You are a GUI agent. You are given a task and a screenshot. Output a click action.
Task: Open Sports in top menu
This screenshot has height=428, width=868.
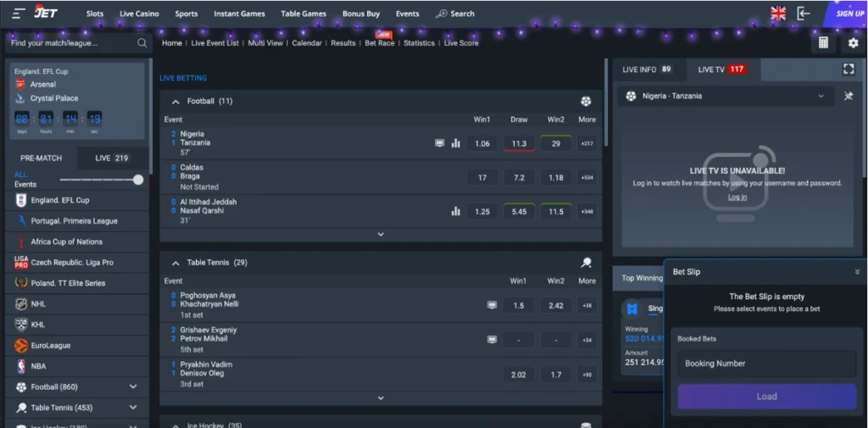point(186,14)
